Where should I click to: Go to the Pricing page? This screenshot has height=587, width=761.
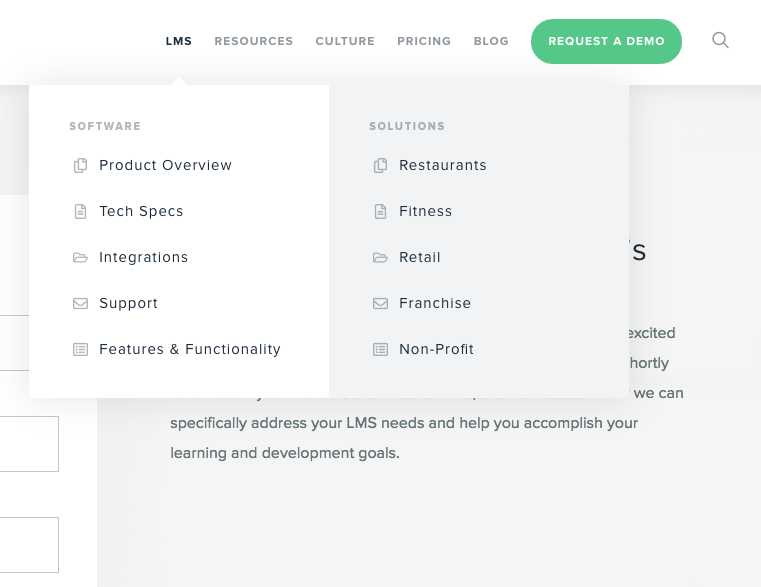pos(424,41)
